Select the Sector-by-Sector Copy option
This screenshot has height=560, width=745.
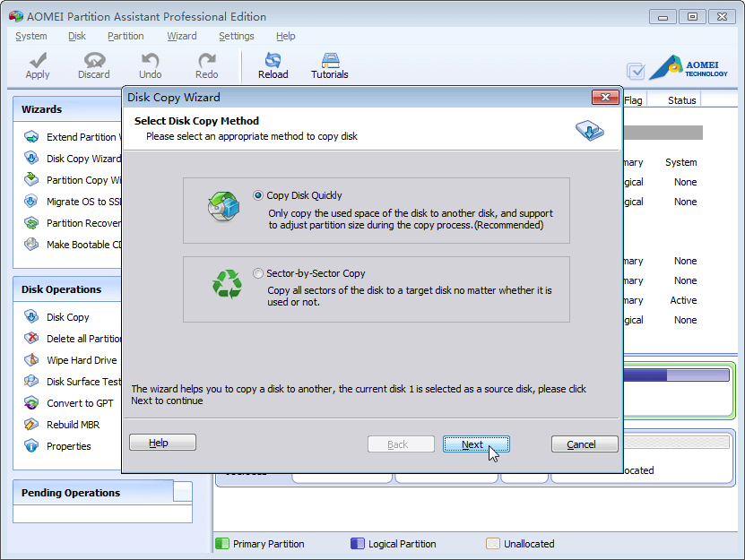[x=258, y=272]
